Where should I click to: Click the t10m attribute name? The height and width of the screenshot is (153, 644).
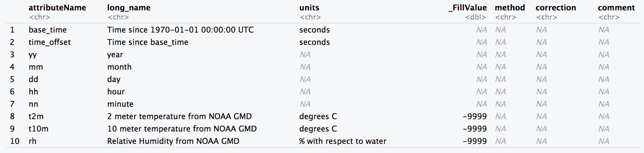38,129
